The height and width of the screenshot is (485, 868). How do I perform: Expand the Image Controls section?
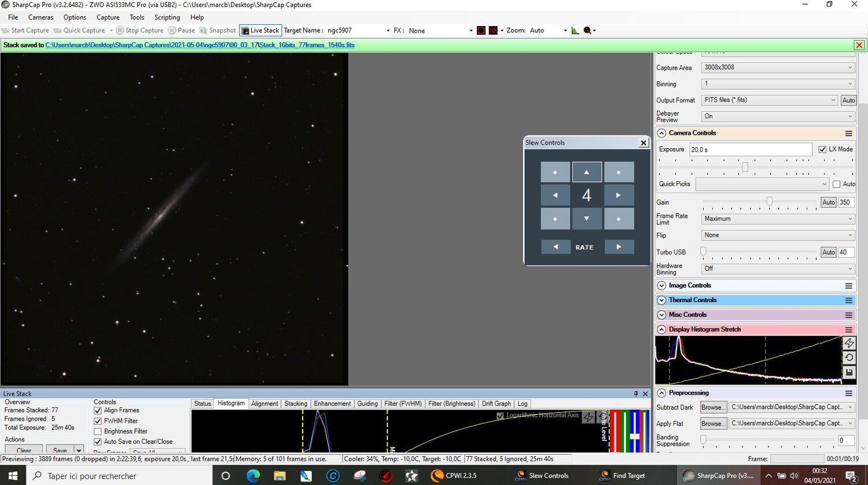(661, 285)
